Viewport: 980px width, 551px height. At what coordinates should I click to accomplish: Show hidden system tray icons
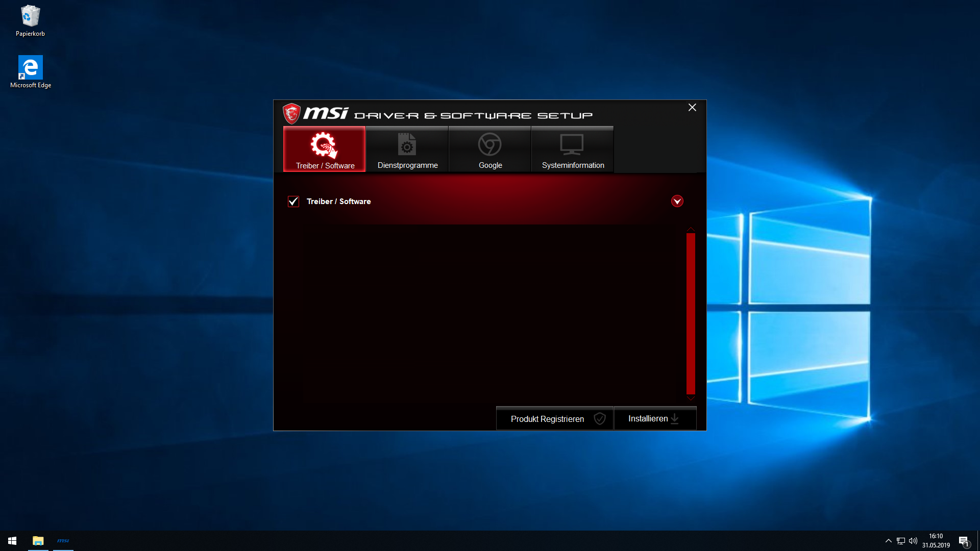pyautogui.click(x=888, y=541)
